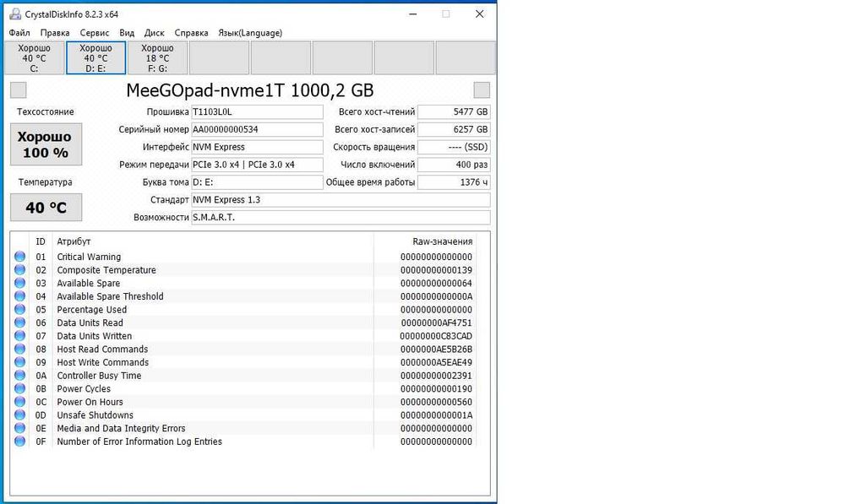Image resolution: width=845 pixels, height=504 pixels.
Task: Click the Стандарт field NVM Express 1.3
Action: click(x=341, y=200)
